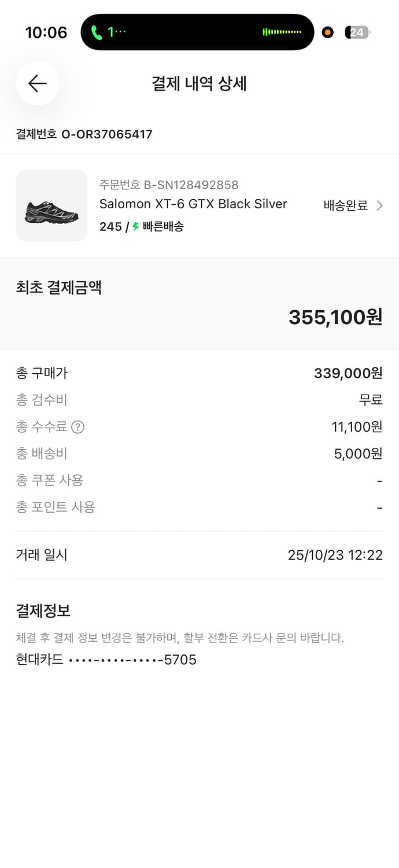Click the battery indicator showing 24
Screen dimensions: 399x868
pyautogui.click(x=357, y=32)
